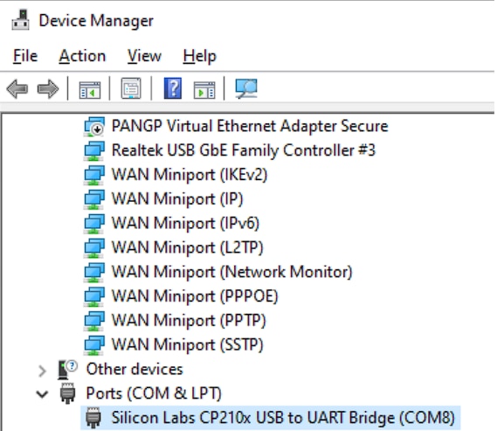Select WAN Miniport (SSTP) entry

click(173, 344)
